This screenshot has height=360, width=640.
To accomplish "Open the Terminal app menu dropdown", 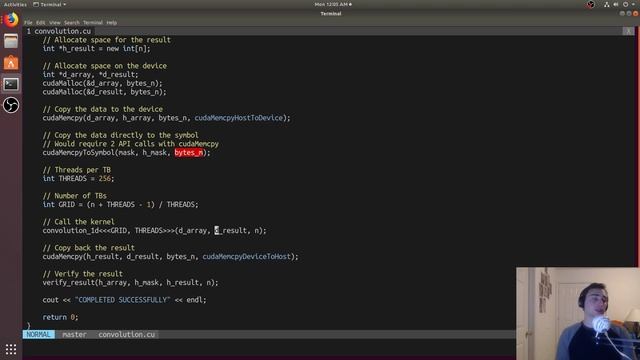I will 49,4.
